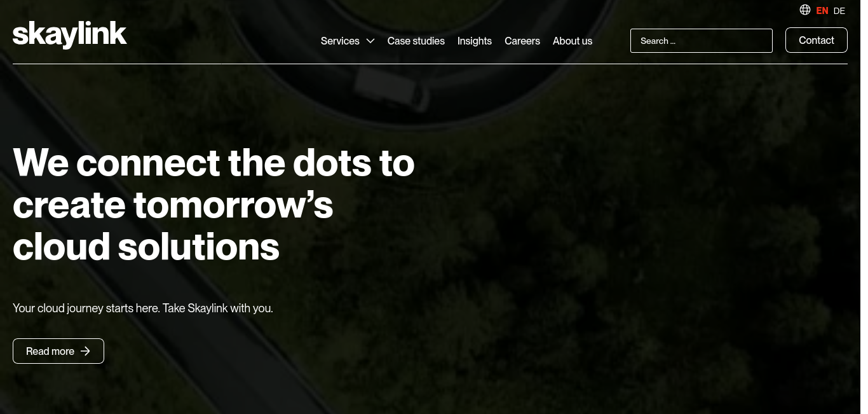Open the About us page
868x414 pixels.
[573, 41]
